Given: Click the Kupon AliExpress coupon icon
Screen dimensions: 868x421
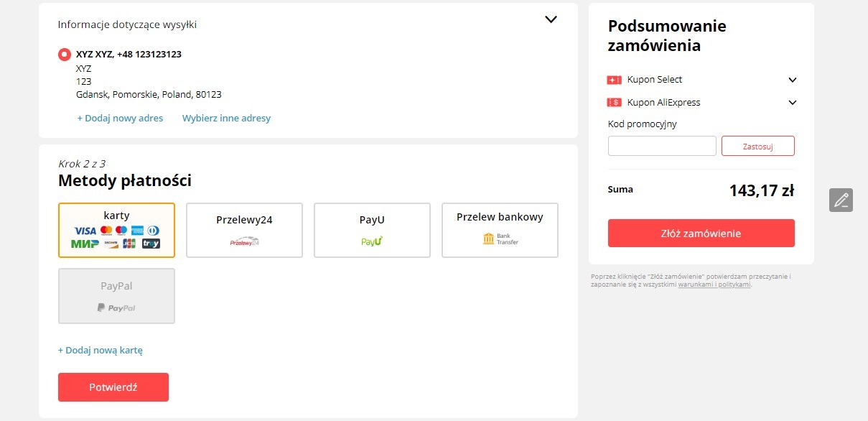Looking at the screenshot, I should pos(614,103).
